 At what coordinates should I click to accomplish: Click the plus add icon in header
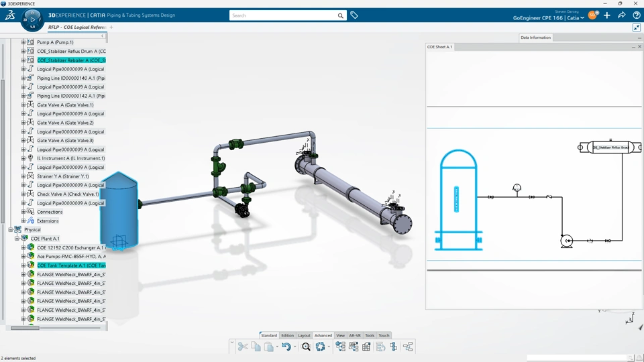(x=607, y=15)
